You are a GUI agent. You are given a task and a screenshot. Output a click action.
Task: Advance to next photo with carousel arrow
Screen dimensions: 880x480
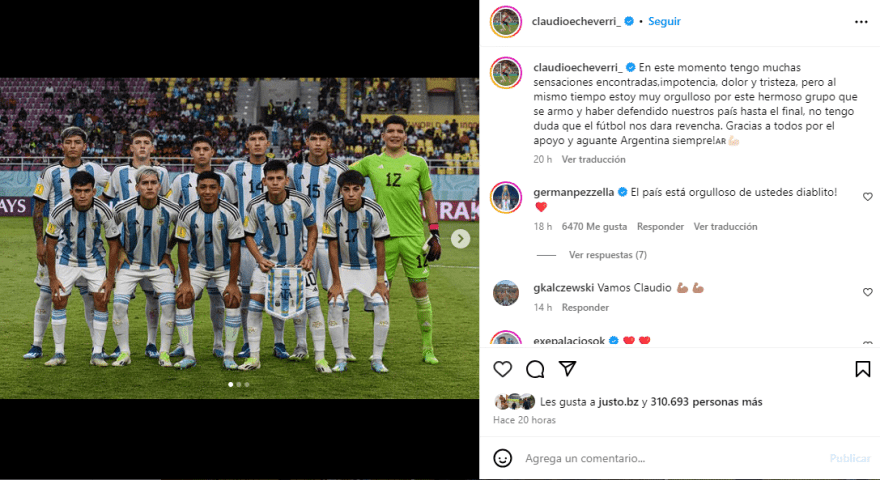[460, 239]
